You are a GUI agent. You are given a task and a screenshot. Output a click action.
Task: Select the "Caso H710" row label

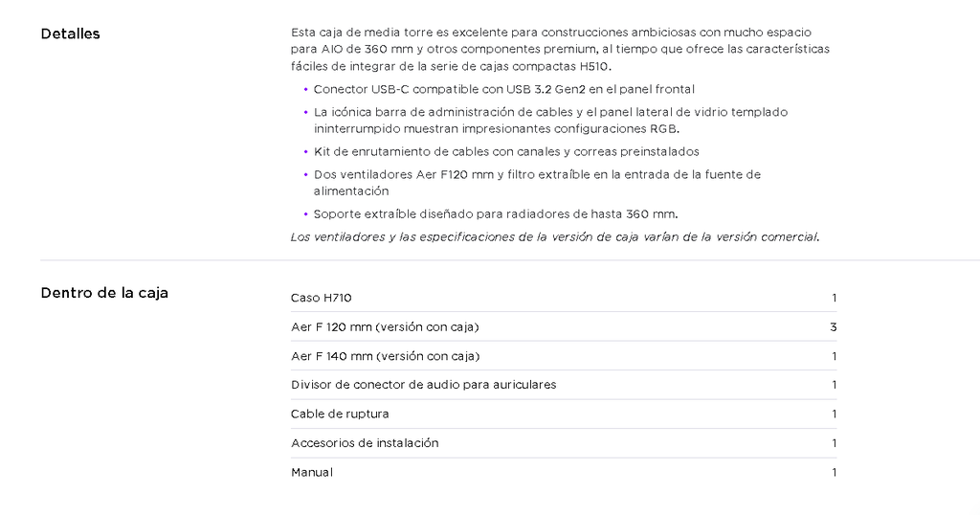click(x=322, y=298)
